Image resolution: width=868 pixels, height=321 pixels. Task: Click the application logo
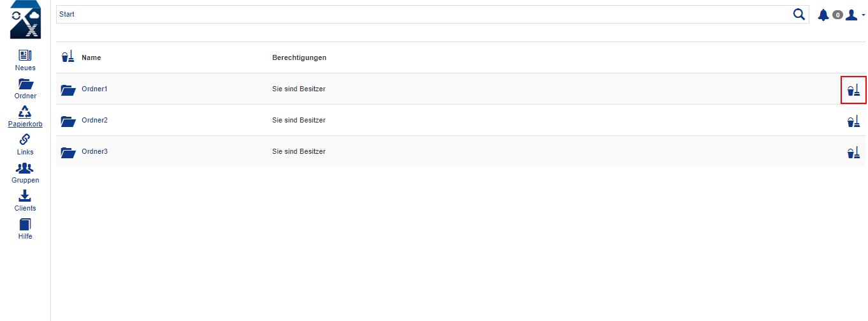[25, 20]
